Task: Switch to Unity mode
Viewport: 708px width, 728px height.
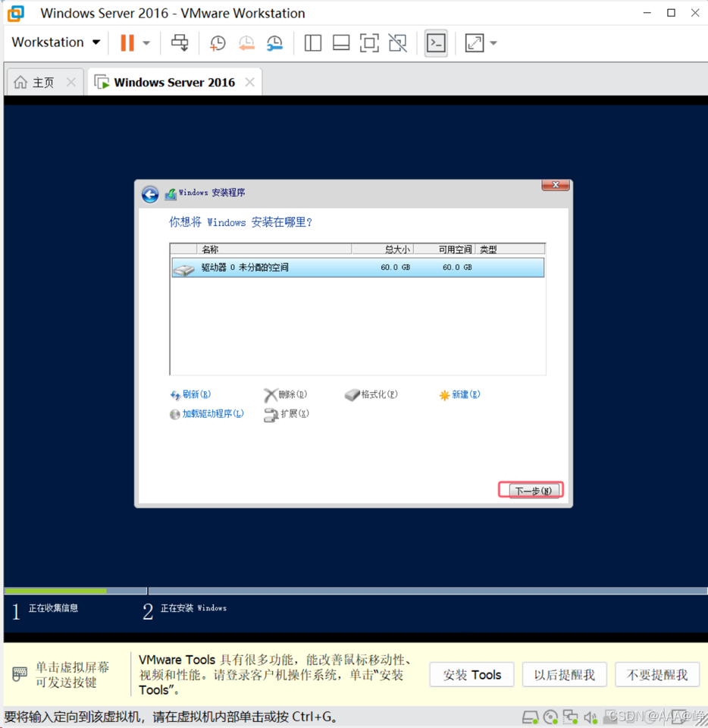Action: [x=398, y=43]
